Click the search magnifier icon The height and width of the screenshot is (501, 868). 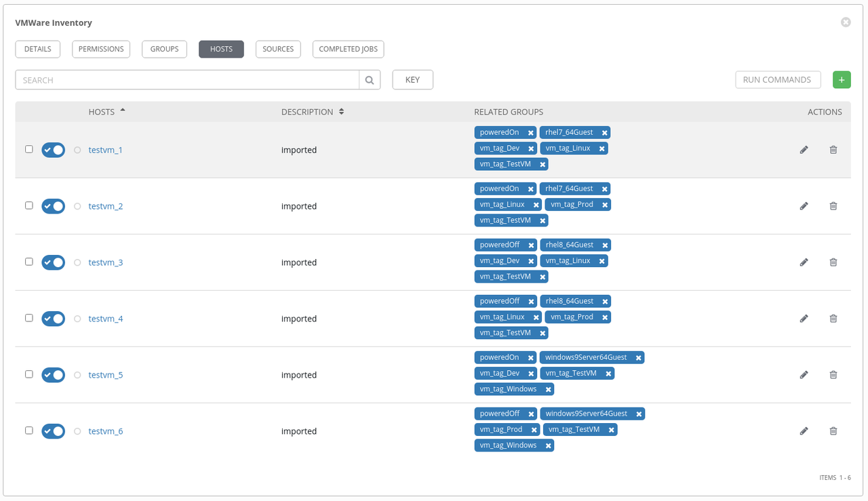click(x=370, y=79)
